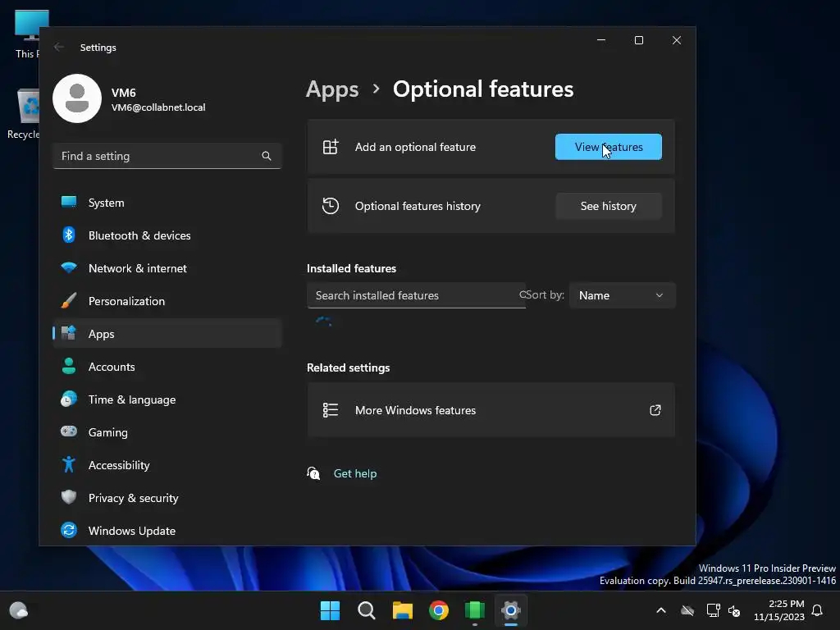
Task: Select the This PC desktop icon
Action: click(x=27, y=34)
